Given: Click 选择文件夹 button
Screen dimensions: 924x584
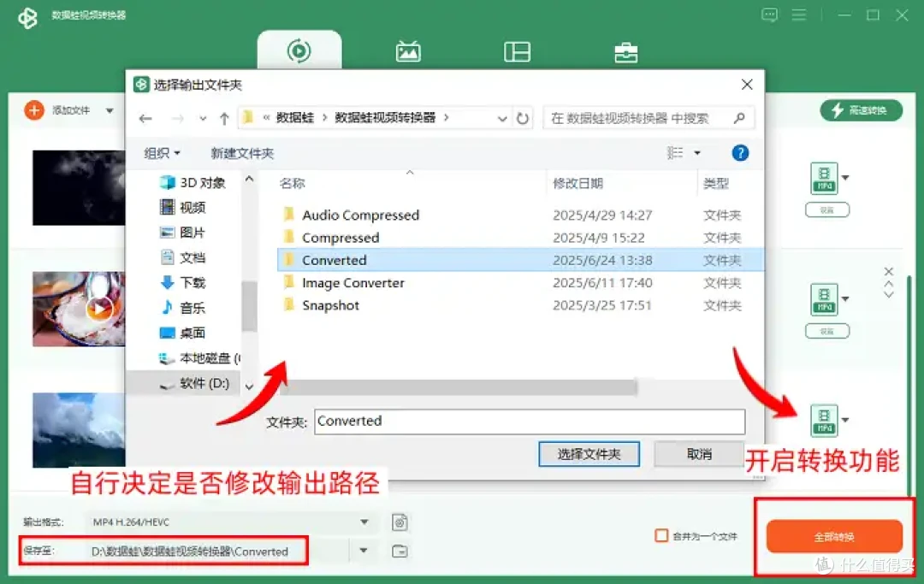Looking at the screenshot, I should click(589, 454).
